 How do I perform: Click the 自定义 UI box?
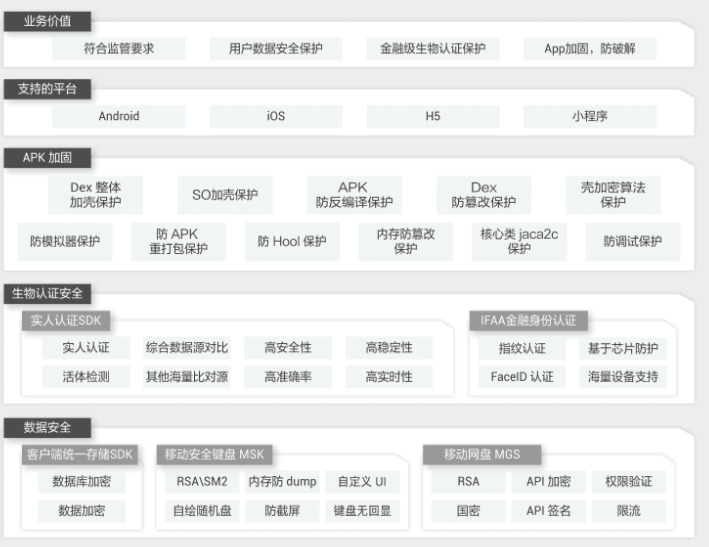(363, 482)
